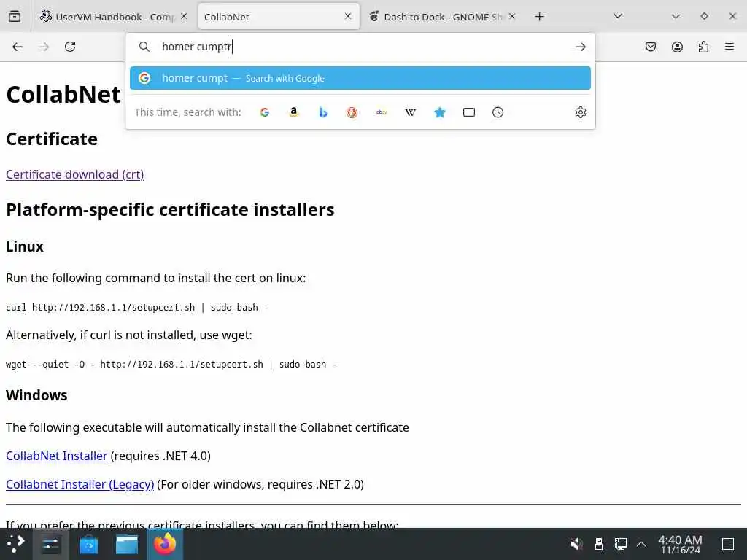Reload the current page

coord(70,47)
